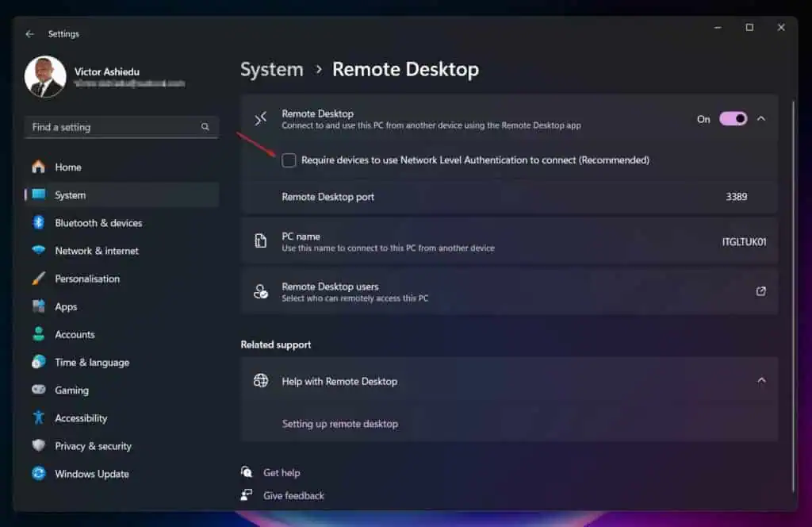Viewport: 812px width, 527px height.
Task: Click the Get help icon
Action: click(x=247, y=472)
